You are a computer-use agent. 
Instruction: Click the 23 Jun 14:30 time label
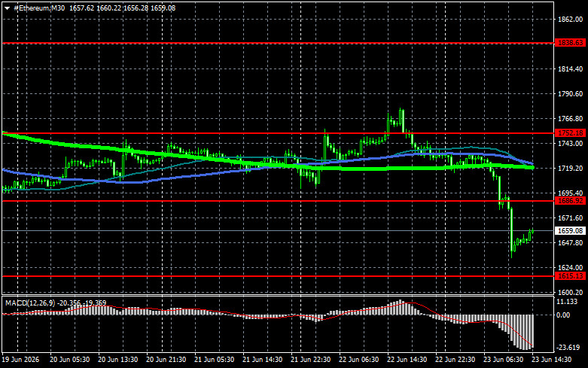pos(552,360)
